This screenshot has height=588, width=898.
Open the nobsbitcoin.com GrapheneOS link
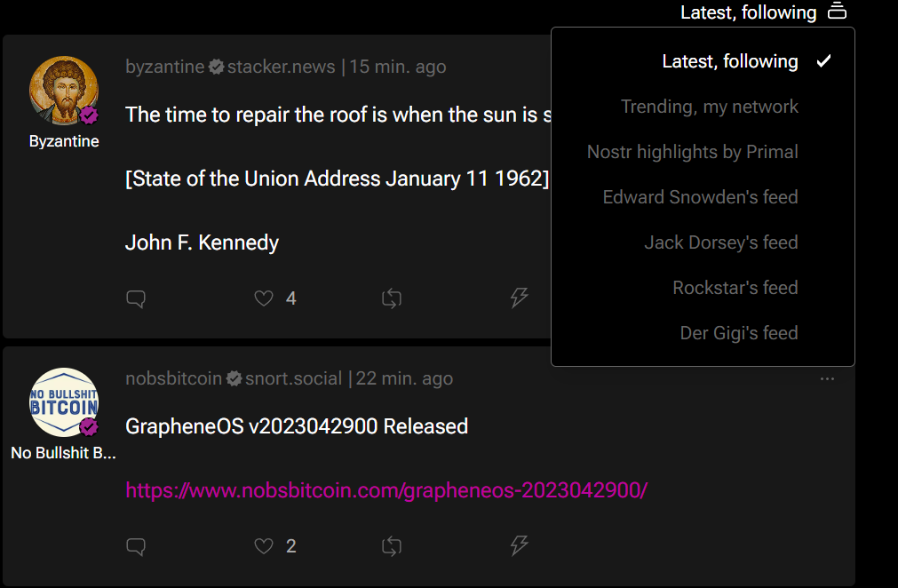click(x=386, y=490)
